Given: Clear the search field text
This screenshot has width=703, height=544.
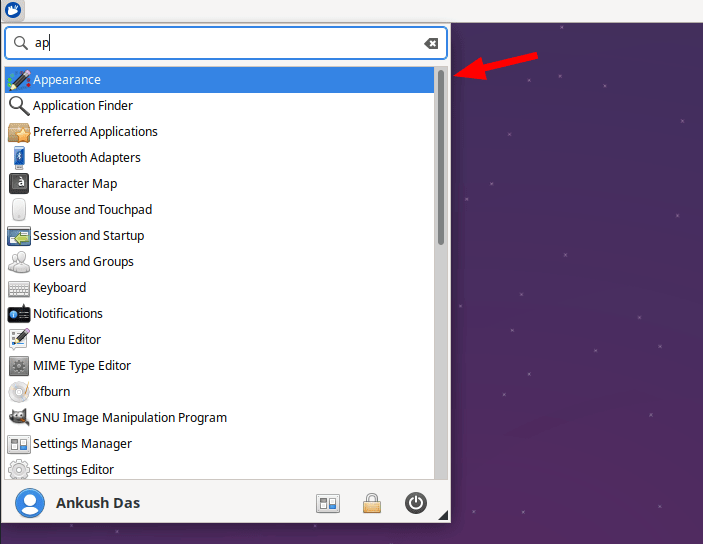Looking at the screenshot, I should pyautogui.click(x=431, y=44).
